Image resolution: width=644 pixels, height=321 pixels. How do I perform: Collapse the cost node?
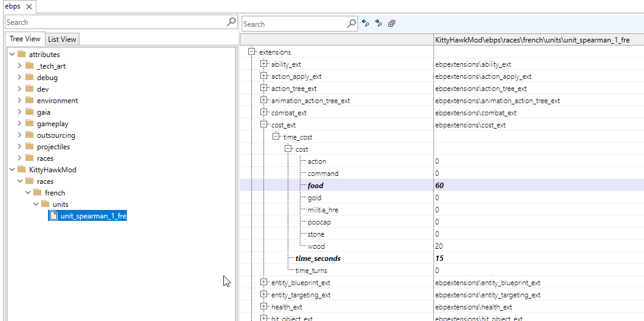point(288,149)
